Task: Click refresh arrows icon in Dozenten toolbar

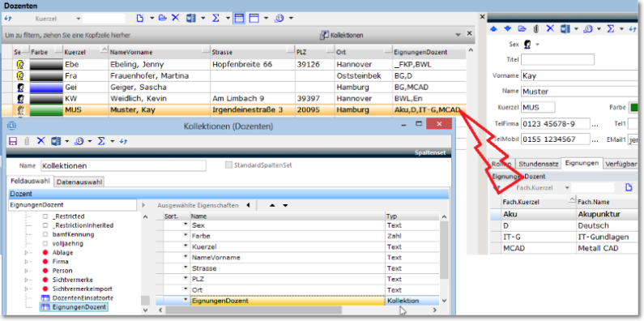Action: [8, 19]
